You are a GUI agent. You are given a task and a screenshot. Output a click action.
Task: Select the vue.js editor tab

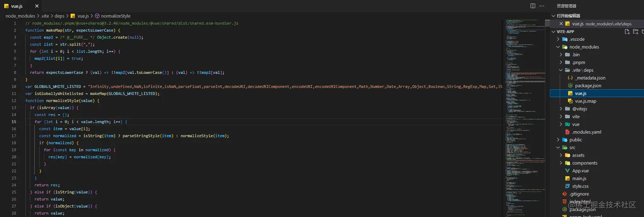pos(17,6)
